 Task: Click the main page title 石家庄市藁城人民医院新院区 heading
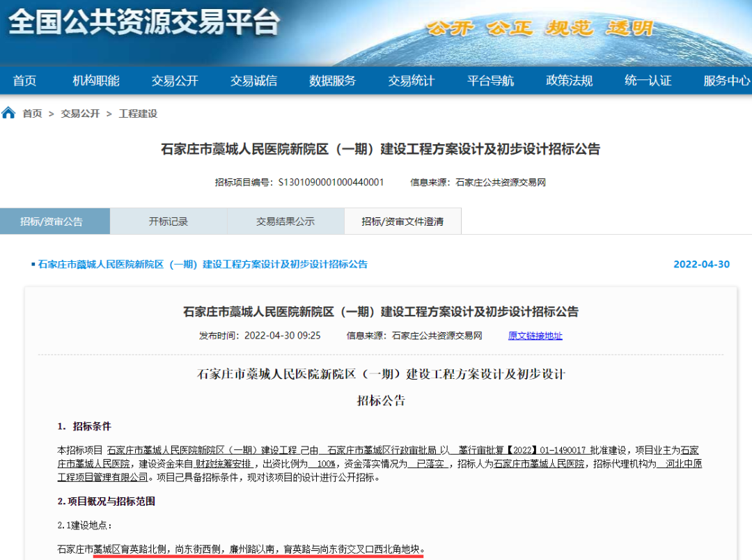(380, 149)
